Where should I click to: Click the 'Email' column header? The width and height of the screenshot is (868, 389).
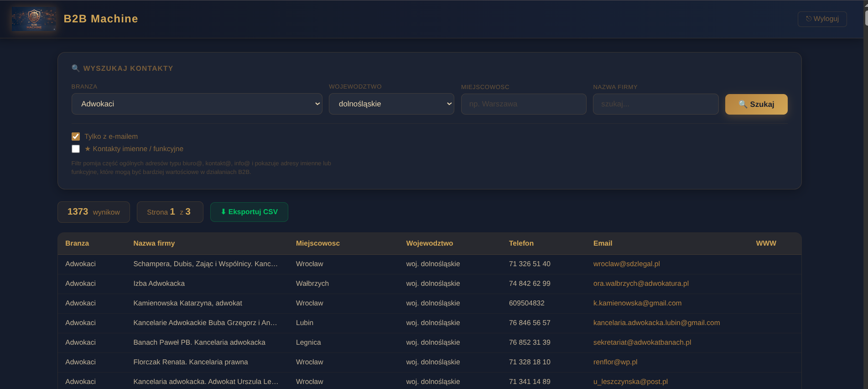coord(603,243)
